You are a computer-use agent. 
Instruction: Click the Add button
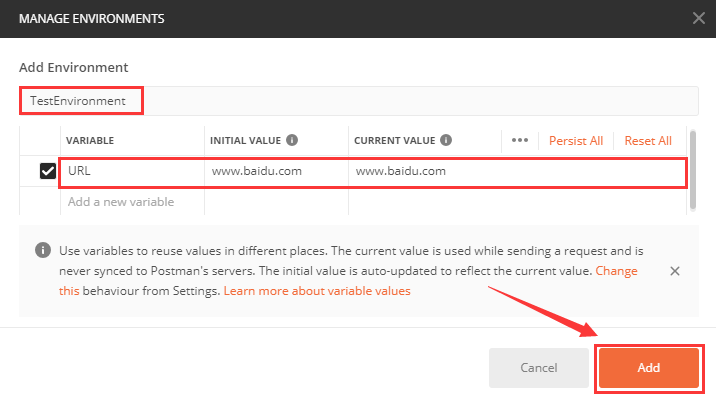click(x=649, y=368)
